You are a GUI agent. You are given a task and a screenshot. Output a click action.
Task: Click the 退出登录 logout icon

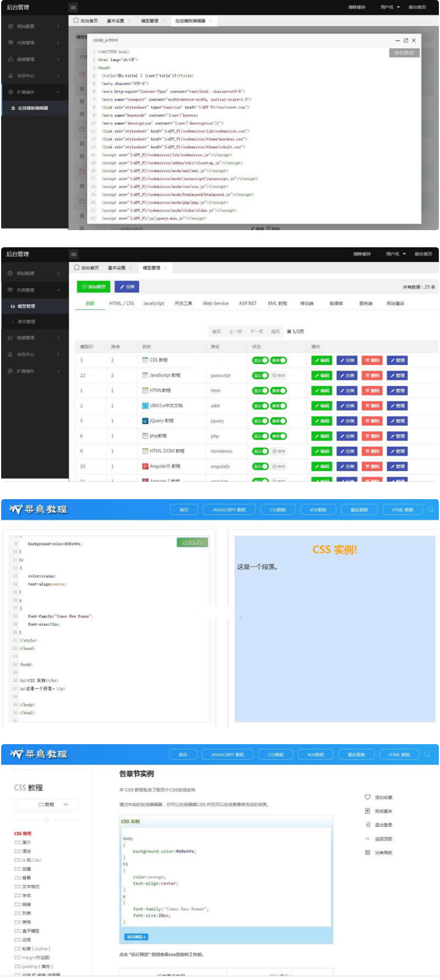point(367,825)
